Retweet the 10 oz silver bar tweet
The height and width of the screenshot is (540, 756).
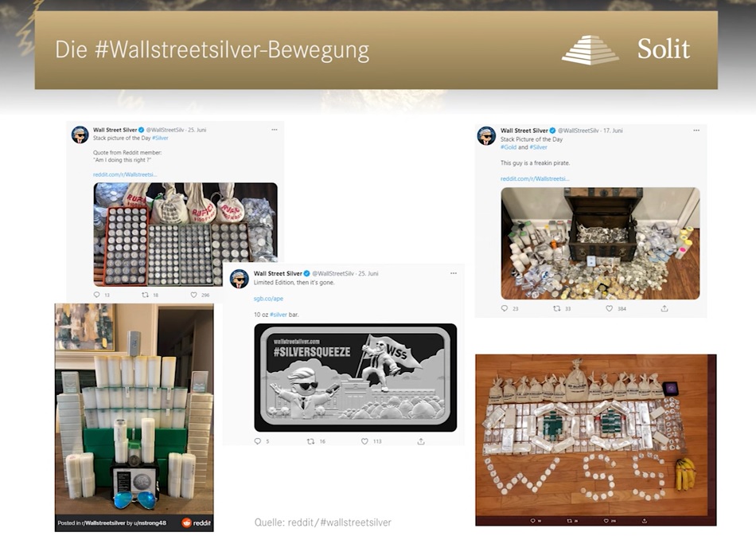coord(311,441)
